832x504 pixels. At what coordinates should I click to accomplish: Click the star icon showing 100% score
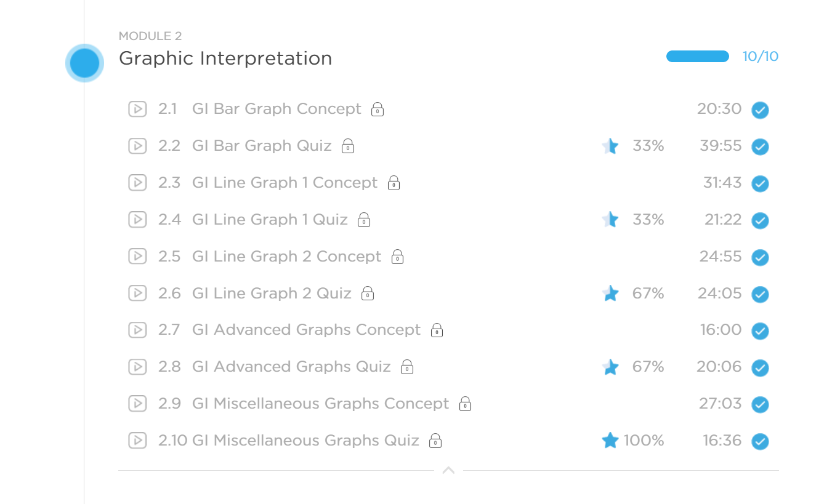pyautogui.click(x=610, y=441)
